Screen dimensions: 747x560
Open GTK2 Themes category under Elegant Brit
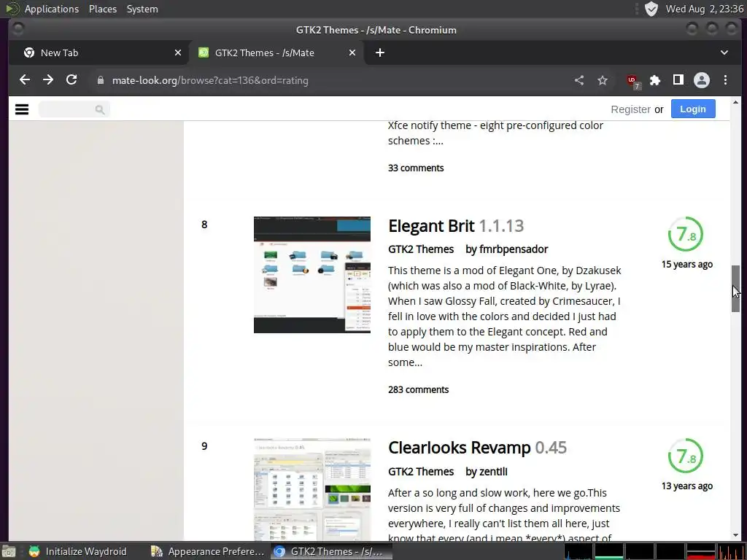tap(421, 249)
